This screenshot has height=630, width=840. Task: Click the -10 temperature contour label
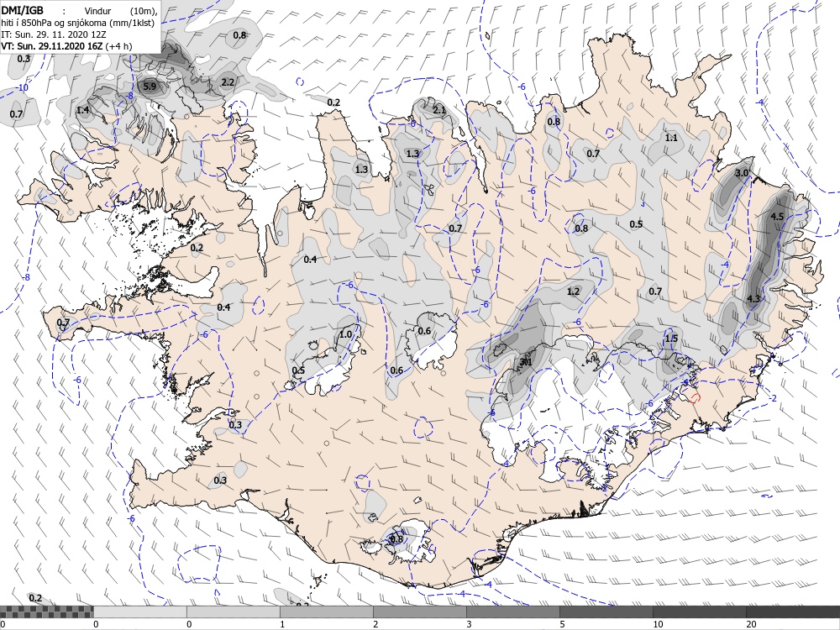22,88
